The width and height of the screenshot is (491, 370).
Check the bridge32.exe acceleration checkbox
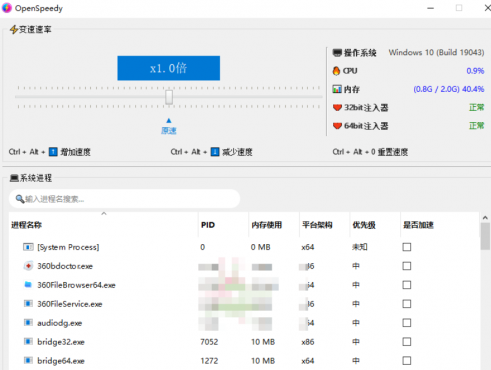tap(407, 342)
